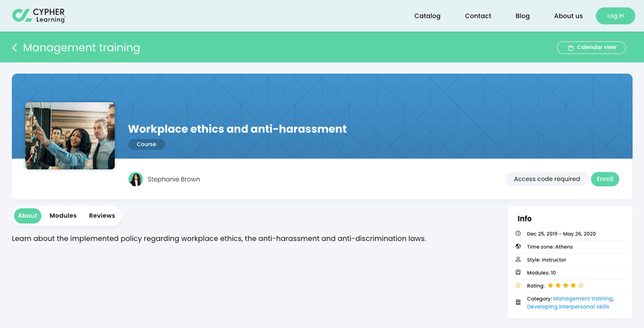Open the Catalog menu item

[427, 16]
